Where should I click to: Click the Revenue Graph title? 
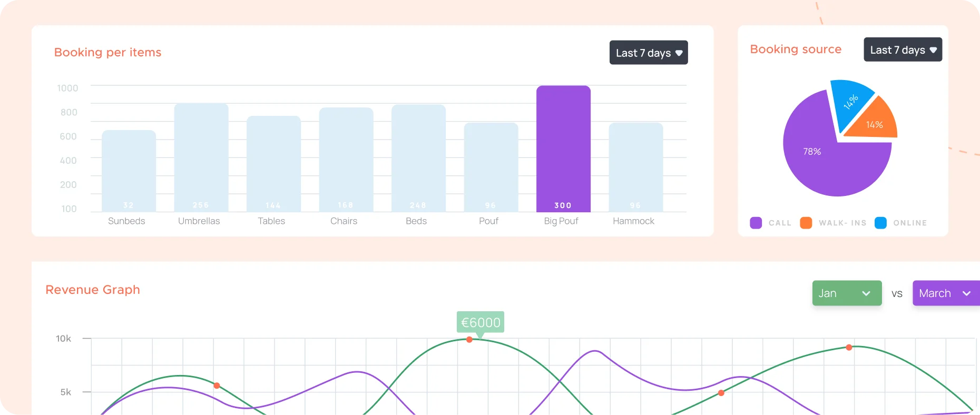pos(93,290)
